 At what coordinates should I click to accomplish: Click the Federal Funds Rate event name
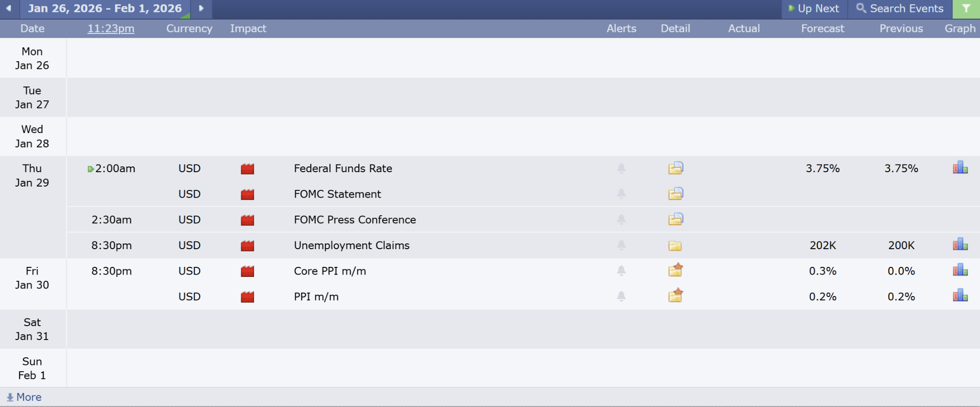(343, 168)
